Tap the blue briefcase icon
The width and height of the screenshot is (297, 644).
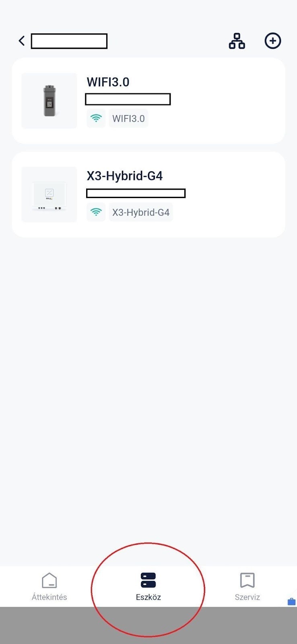(x=291, y=602)
